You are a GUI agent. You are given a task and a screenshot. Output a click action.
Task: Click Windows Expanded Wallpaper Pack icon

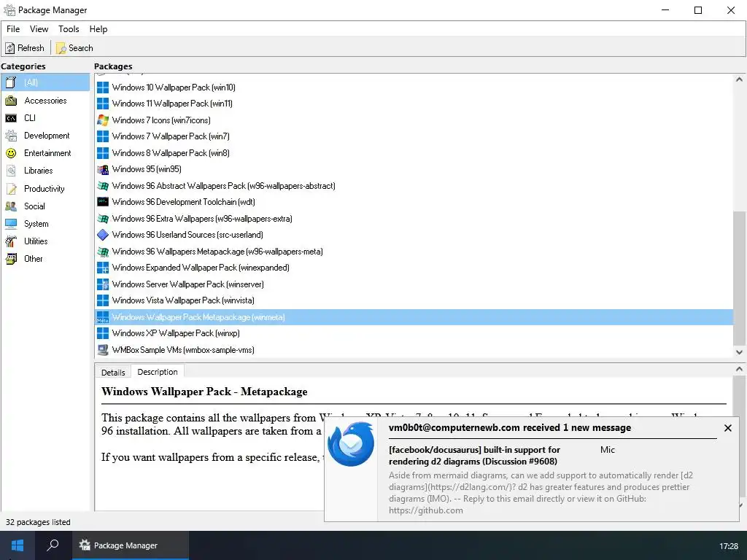(x=103, y=268)
